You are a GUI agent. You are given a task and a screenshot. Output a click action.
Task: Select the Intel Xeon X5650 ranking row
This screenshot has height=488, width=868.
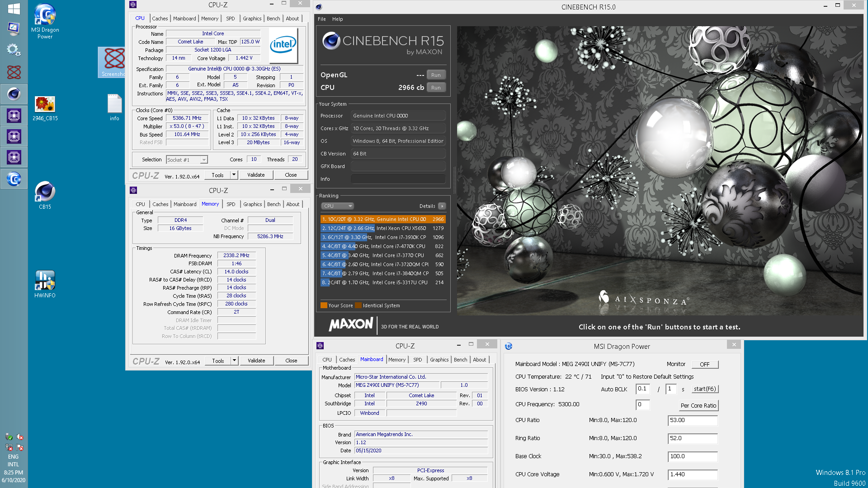click(383, 228)
